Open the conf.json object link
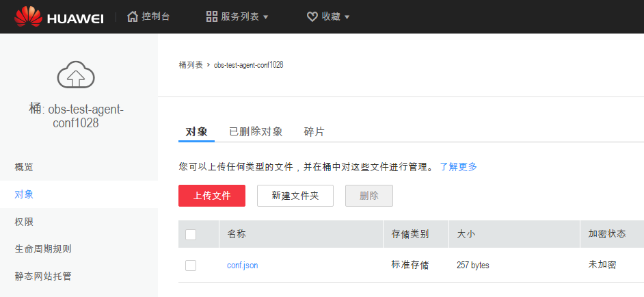Screen dimensions: 644x297 (242, 266)
